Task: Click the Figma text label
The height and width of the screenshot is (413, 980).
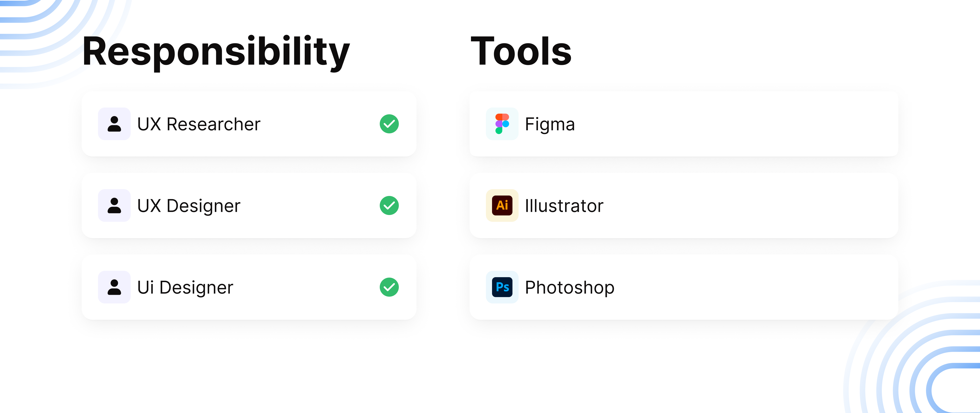Action: [550, 124]
